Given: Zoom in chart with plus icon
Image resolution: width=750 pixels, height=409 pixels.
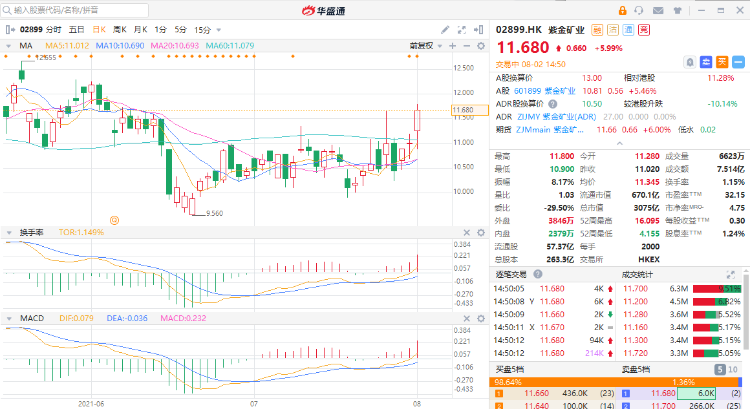Looking at the screenshot, I should pyautogui.click(x=452, y=46).
